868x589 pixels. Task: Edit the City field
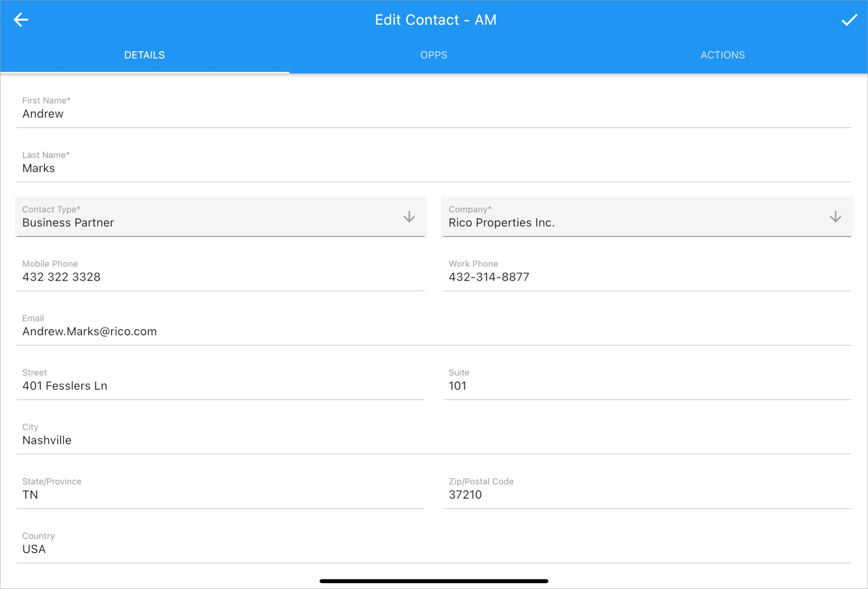(x=434, y=435)
